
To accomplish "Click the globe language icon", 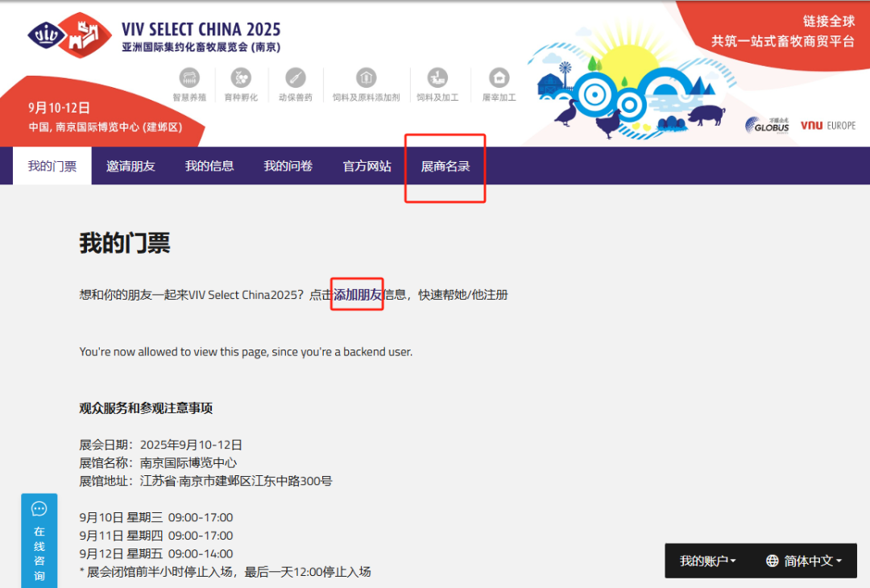I will [x=772, y=561].
